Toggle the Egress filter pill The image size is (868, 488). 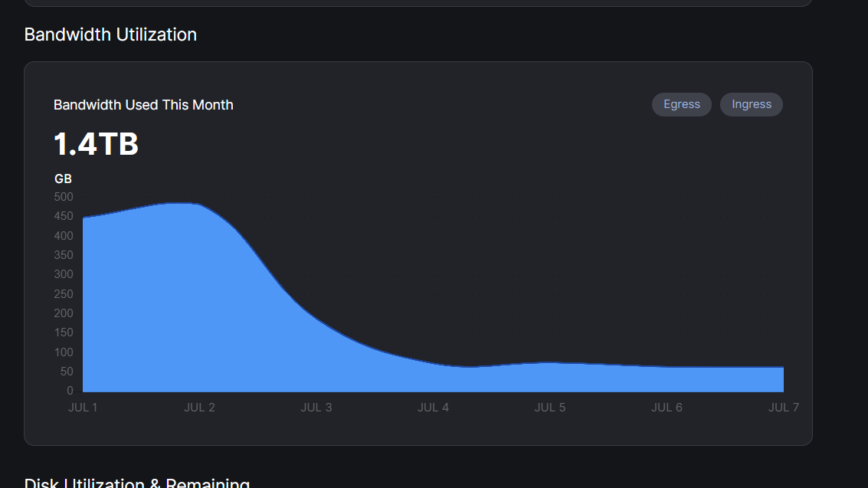pos(681,104)
